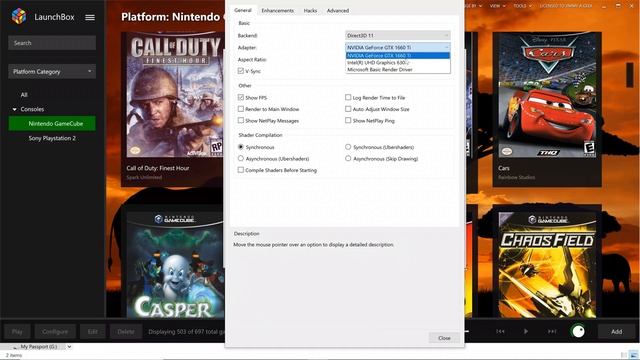Click the play music button in LaunchBox
Image resolution: width=640 pixels, height=360 pixels.
[x=526, y=331]
